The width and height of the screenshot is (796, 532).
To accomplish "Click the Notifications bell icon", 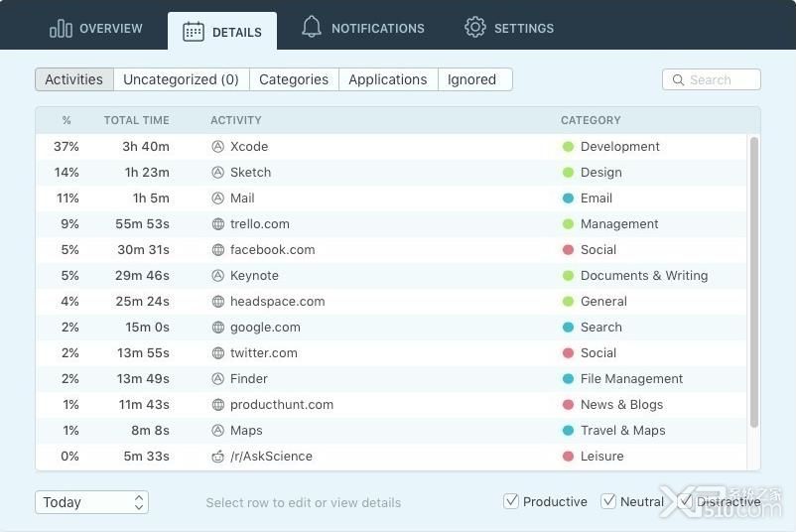I will (312, 27).
